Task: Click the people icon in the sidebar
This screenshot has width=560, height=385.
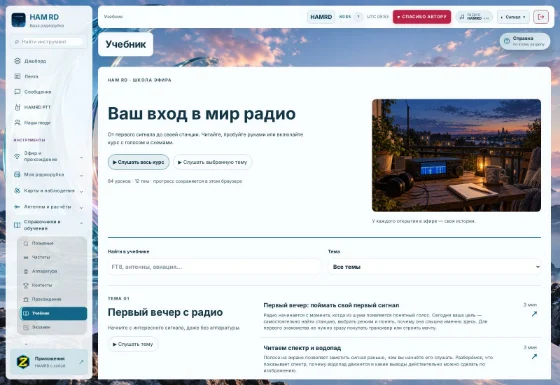Action: coord(17,122)
